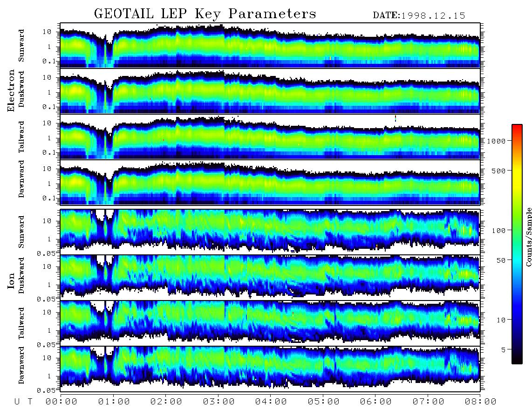Click inside the Ion Tailward spectrogram panel

pos(270,323)
